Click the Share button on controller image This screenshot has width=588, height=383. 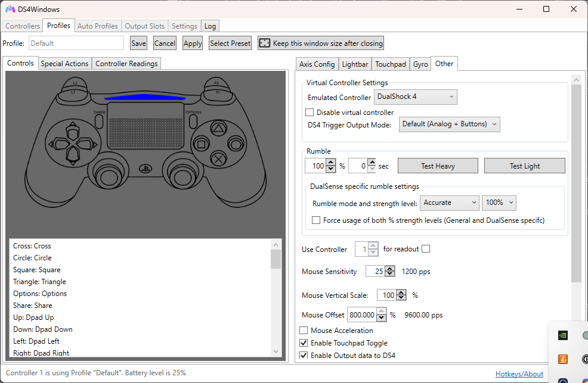pyautogui.click(x=99, y=121)
